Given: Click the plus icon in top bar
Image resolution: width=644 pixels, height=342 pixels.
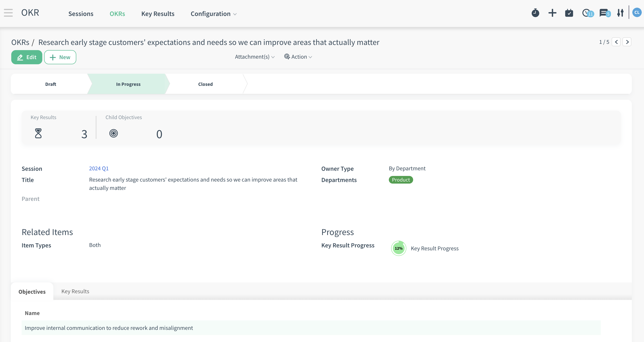Looking at the screenshot, I should [x=552, y=13].
